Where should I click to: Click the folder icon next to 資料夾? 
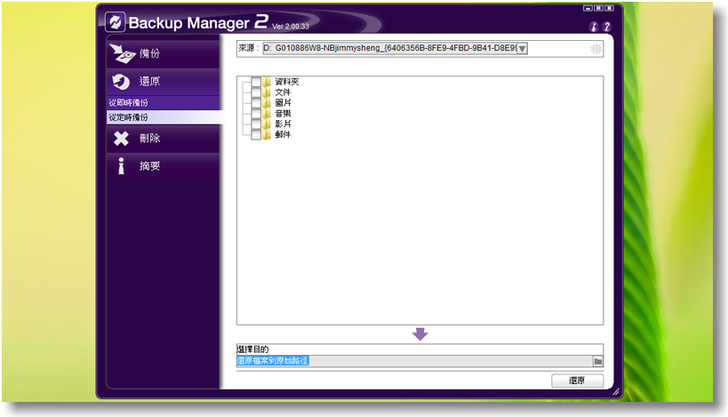[x=266, y=82]
